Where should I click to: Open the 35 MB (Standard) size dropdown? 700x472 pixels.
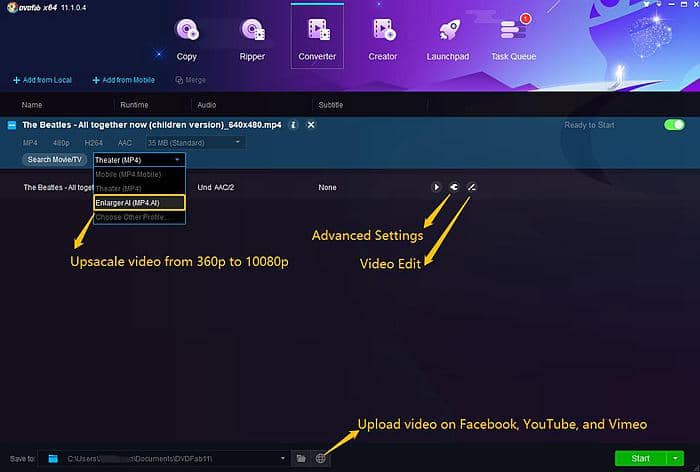point(195,142)
